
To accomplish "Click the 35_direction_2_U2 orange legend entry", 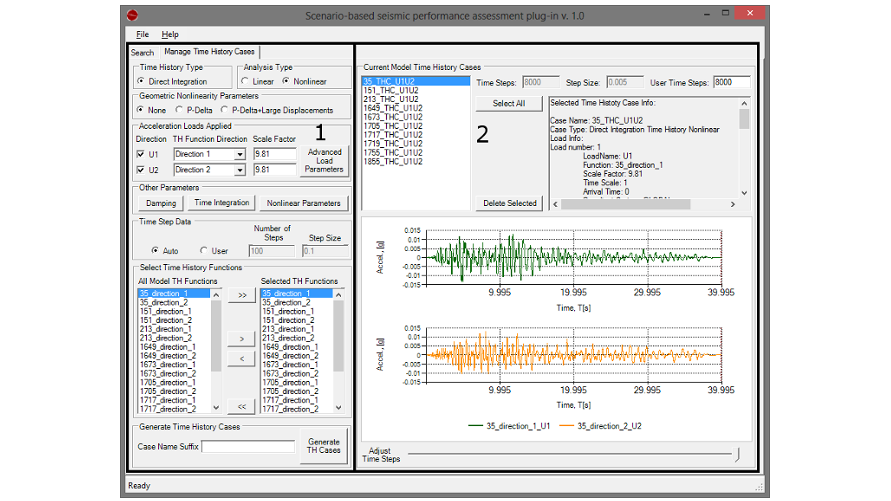I will (601, 425).
